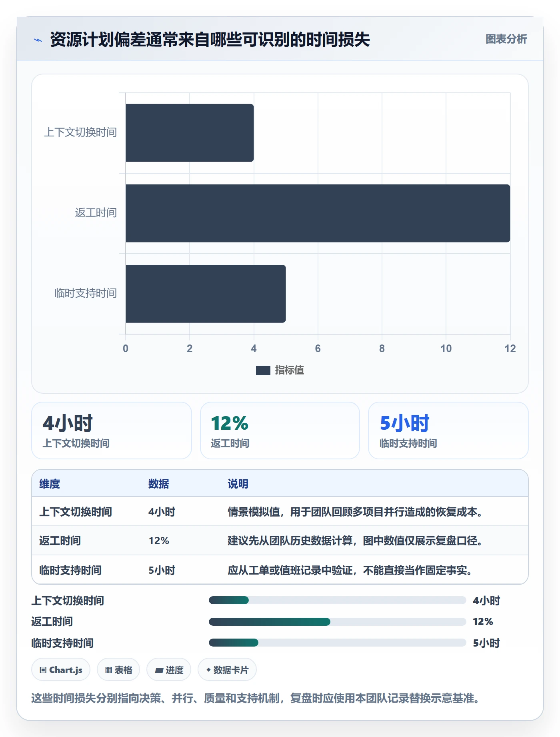The height and width of the screenshot is (737, 560).
Task: Click the 5小时 value beside the progress bar
Action: tap(486, 643)
